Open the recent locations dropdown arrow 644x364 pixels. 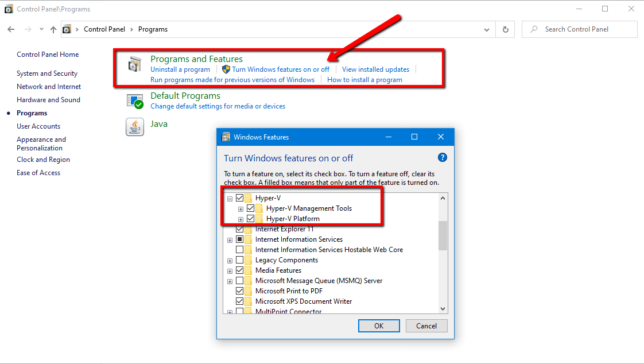(x=41, y=29)
